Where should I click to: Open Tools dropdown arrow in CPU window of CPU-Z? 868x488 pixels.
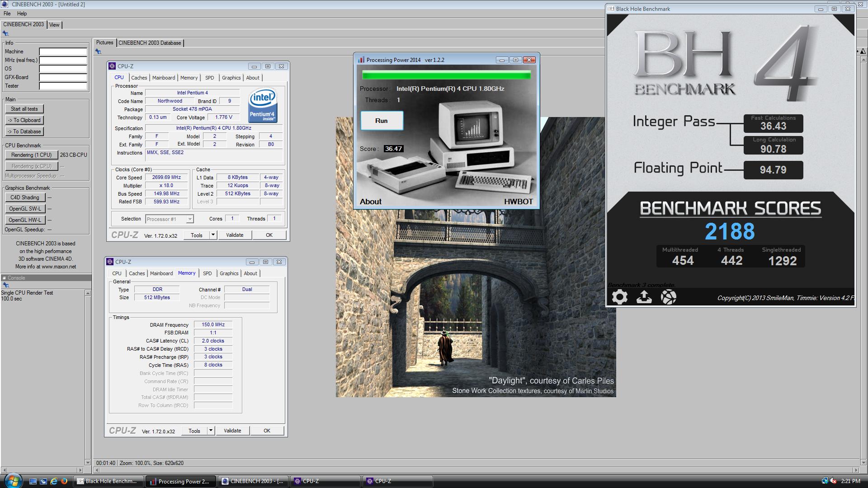tap(213, 235)
